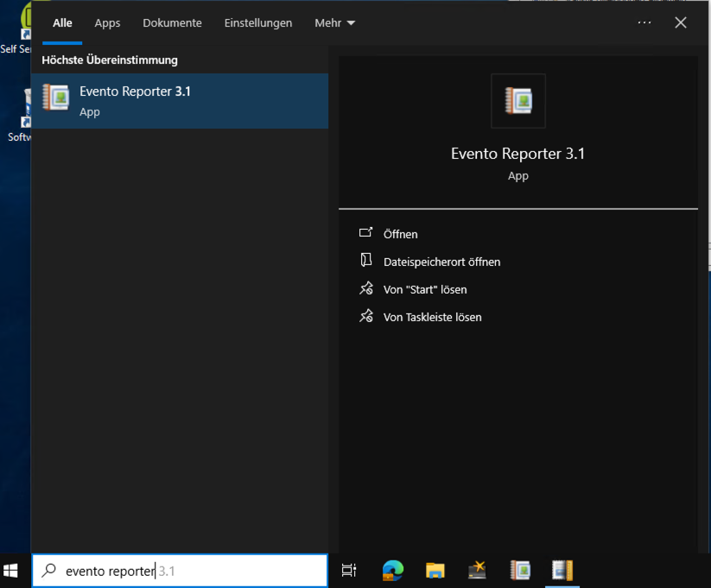Click Öffnen to launch Evento Reporter

(400, 234)
